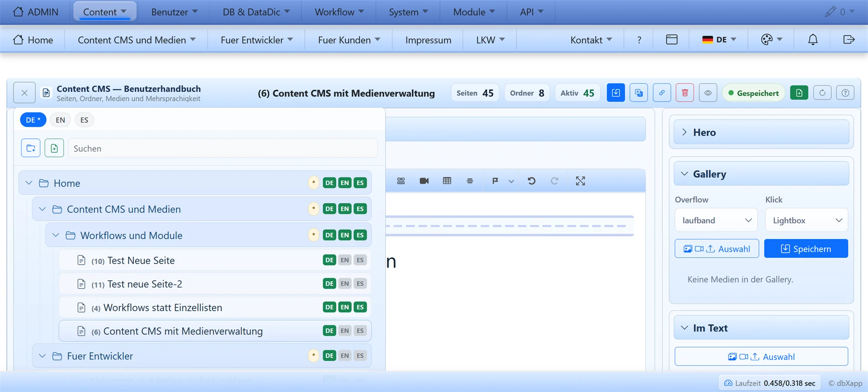The image size is (868, 392).
Task: Click the logout icon in navbar
Action: pos(849,40)
